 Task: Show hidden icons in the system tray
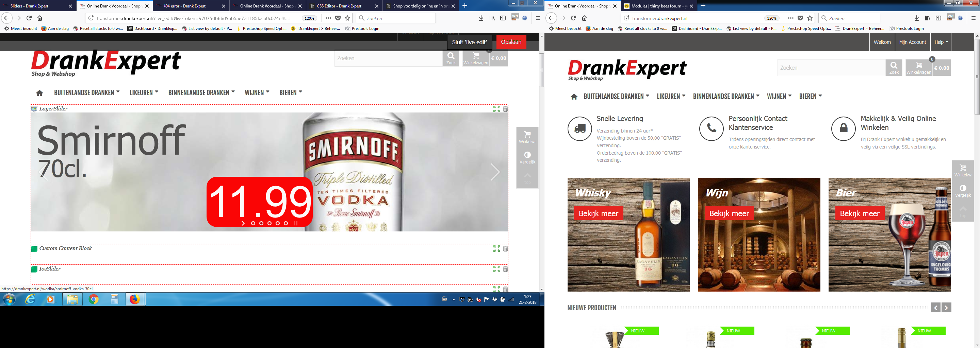(454, 299)
